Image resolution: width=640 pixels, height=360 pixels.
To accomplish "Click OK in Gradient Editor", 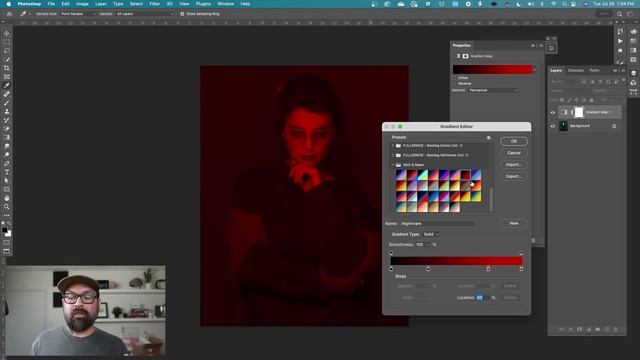I will pos(514,141).
